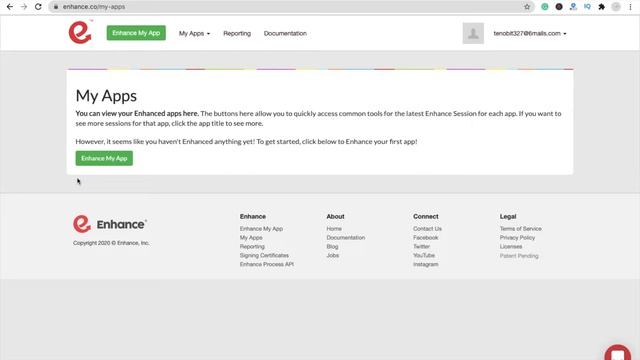
Task: Open the Facebook footer link
Action: click(425, 238)
